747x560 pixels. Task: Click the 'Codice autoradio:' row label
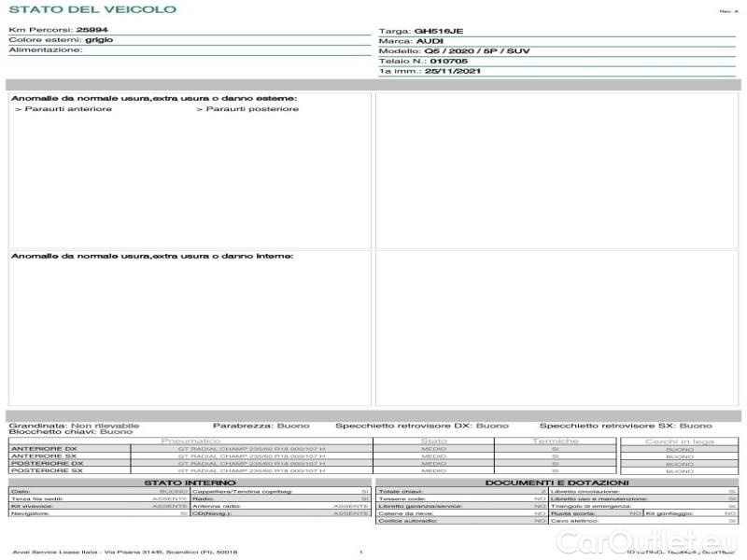(x=408, y=521)
